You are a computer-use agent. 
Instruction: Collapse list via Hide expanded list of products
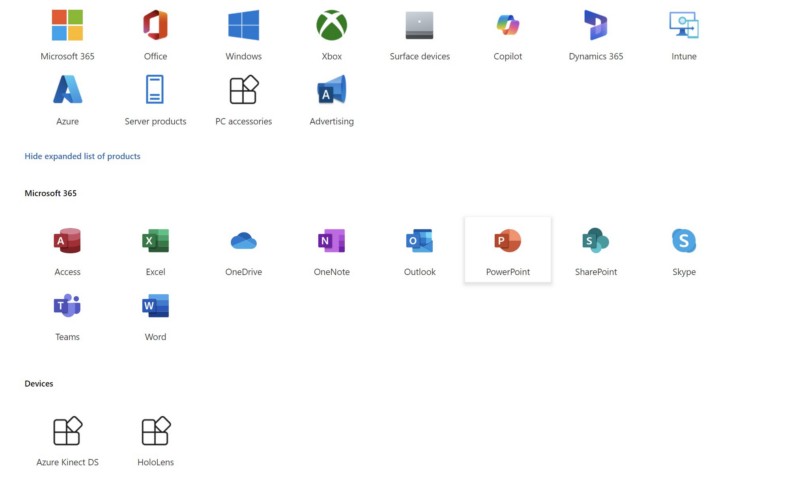tap(82, 157)
